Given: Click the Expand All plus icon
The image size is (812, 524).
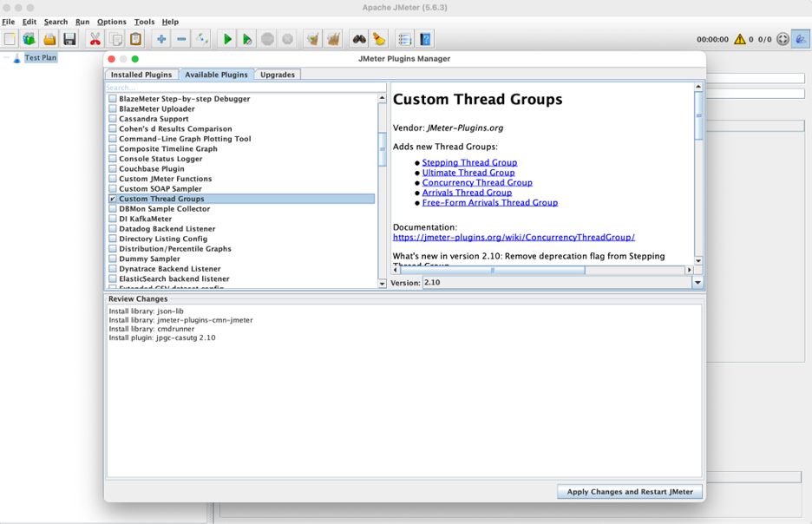Looking at the screenshot, I should (x=161, y=39).
